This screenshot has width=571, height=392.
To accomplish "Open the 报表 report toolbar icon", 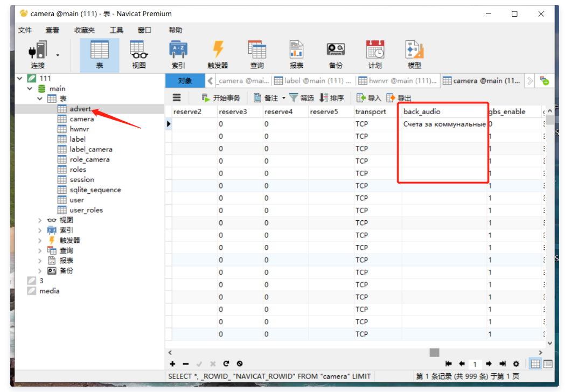I will pyautogui.click(x=296, y=54).
